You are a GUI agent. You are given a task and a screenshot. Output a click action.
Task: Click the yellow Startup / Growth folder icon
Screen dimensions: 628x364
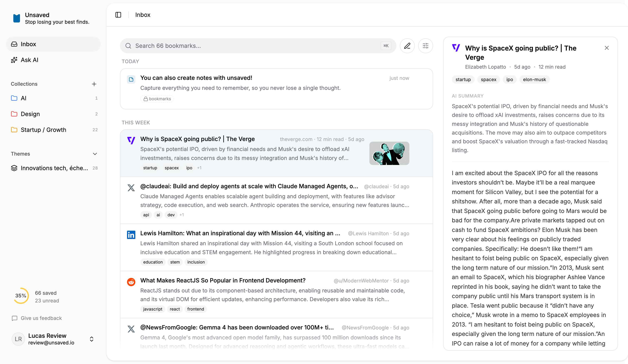14,130
